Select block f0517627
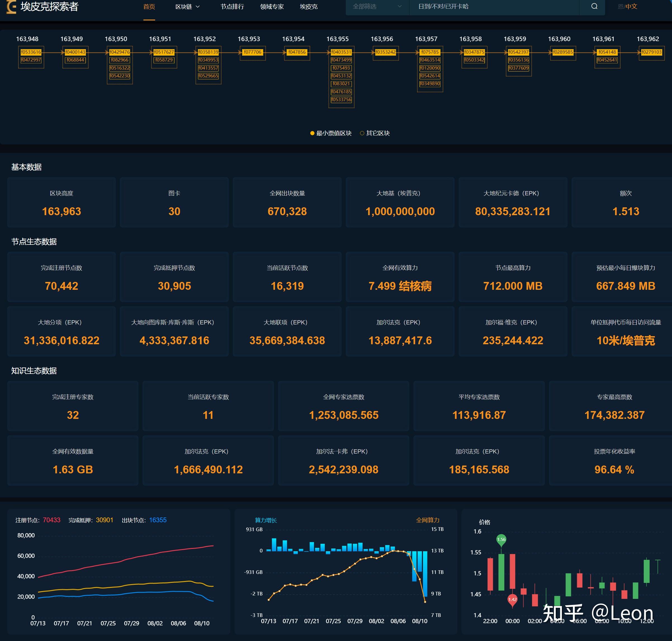Image resolution: width=672 pixels, height=641 pixels. click(164, 52)
